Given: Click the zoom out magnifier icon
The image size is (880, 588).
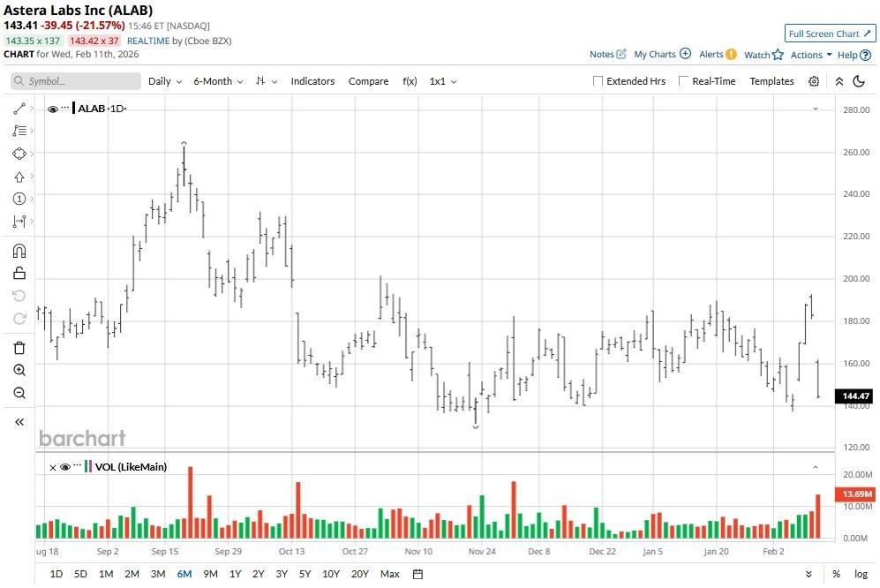Looking at the screenshot, I should (19, 393).
